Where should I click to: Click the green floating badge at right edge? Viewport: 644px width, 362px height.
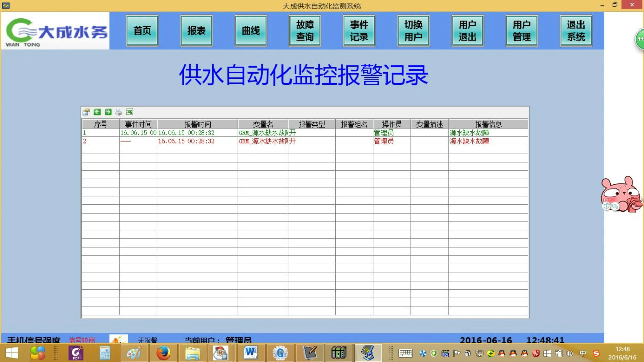pos(639,40)
